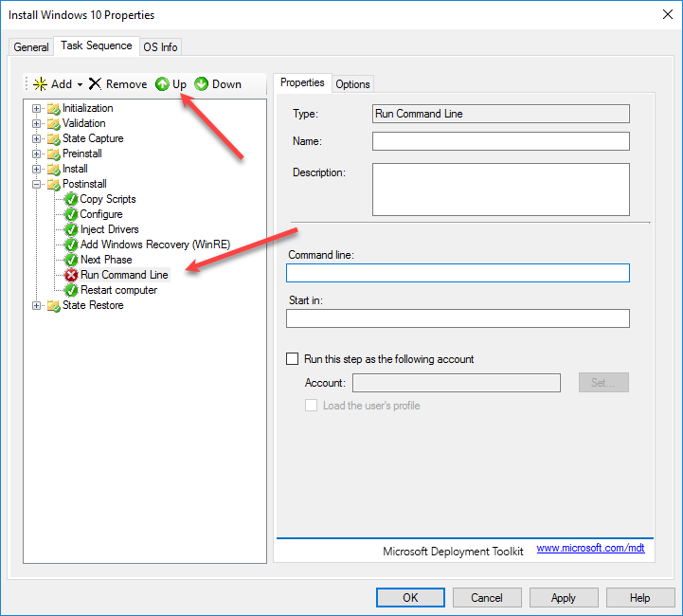Click the green Down arrow icon
The image size is (683, 616).
pos(202,84)
